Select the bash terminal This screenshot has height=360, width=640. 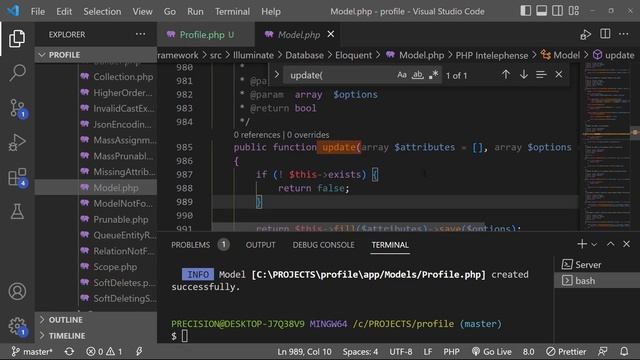(597, 281)
